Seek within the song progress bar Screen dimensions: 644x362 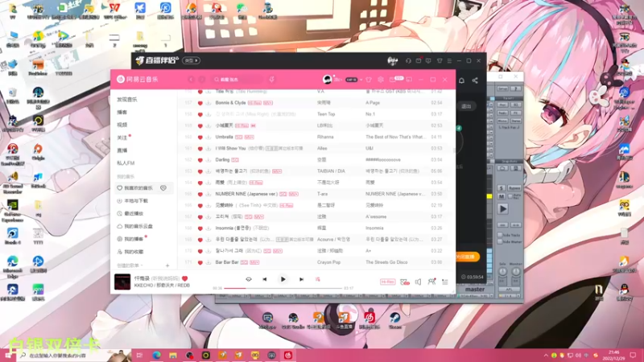point(283,288)
